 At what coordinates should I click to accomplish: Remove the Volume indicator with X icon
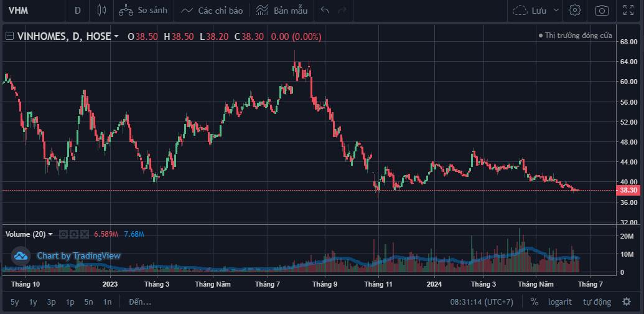click(x=85, y=234)
